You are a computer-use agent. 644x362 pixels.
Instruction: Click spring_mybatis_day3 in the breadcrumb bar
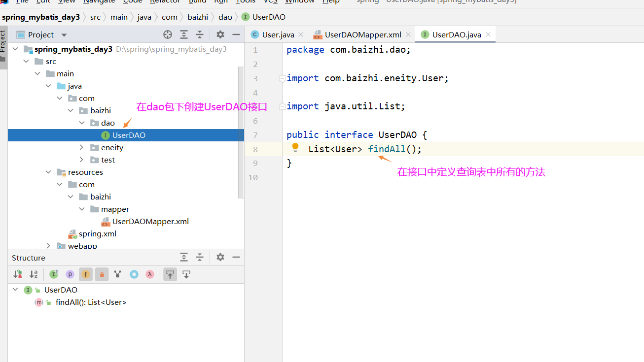pos(41,17)
